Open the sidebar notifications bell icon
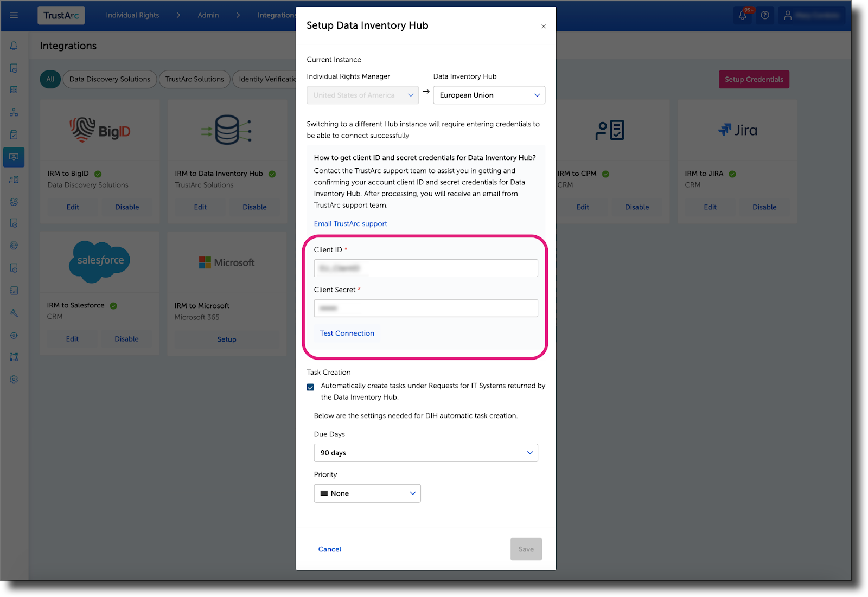 coord(14,46)
